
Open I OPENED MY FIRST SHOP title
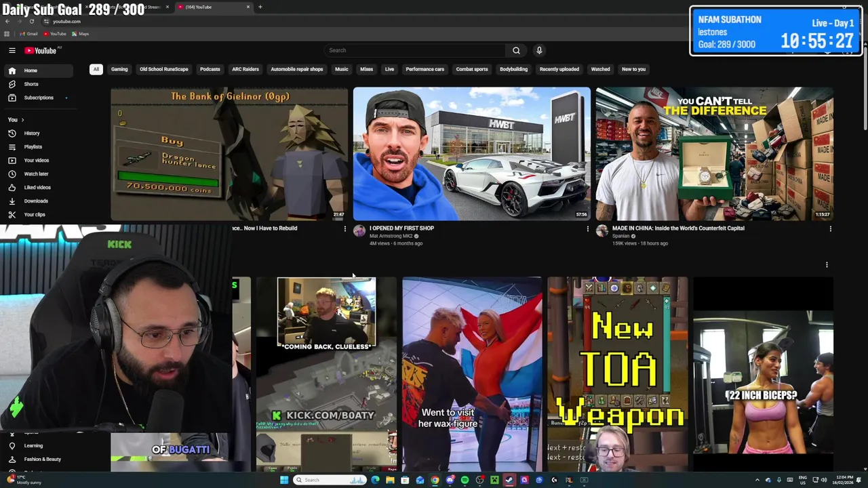coord(401,228)
